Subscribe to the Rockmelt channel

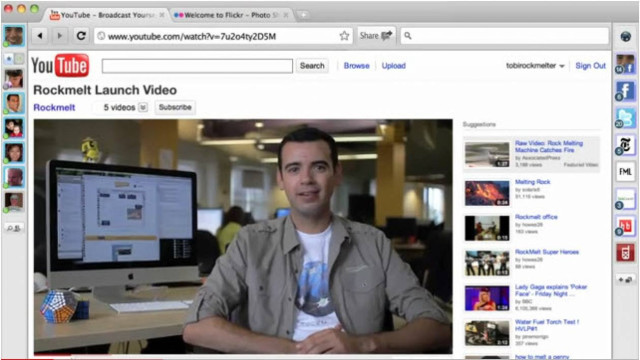(x=175, y=107)
